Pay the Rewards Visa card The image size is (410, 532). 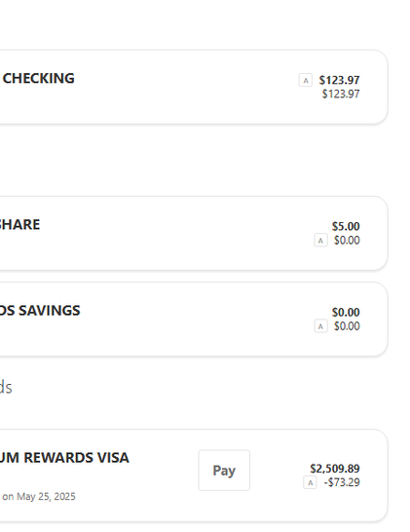[224, 471]
